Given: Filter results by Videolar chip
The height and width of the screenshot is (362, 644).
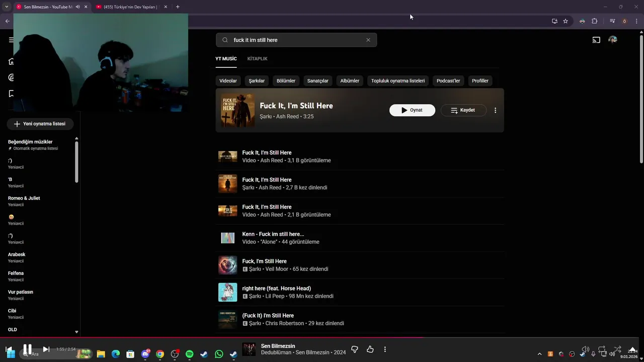Looking at the screenshot, I should tap(228, 80).
